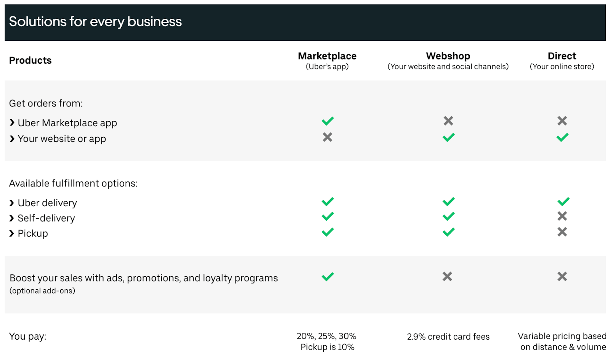The width and height of the screenshot is (610, 364).
Task: Click green checkmark for Webshop Pickup
Action: click(448, 232)
